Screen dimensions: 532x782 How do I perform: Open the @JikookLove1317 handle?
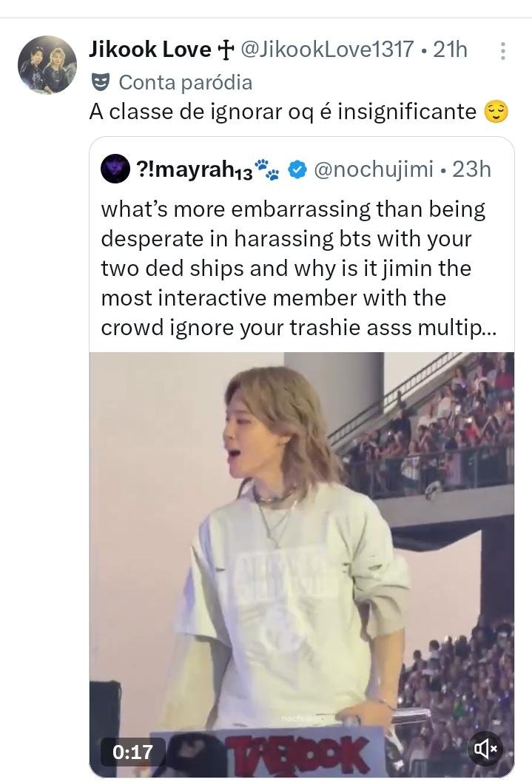(327, 50)
